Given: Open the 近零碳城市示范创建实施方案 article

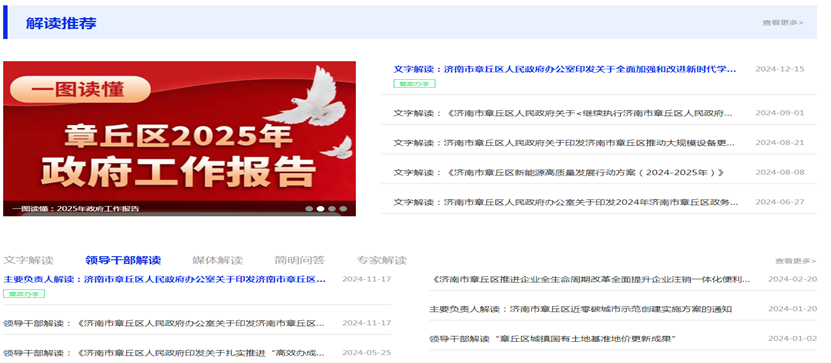Looking at the screenshot, I should (x=581, y=309).
